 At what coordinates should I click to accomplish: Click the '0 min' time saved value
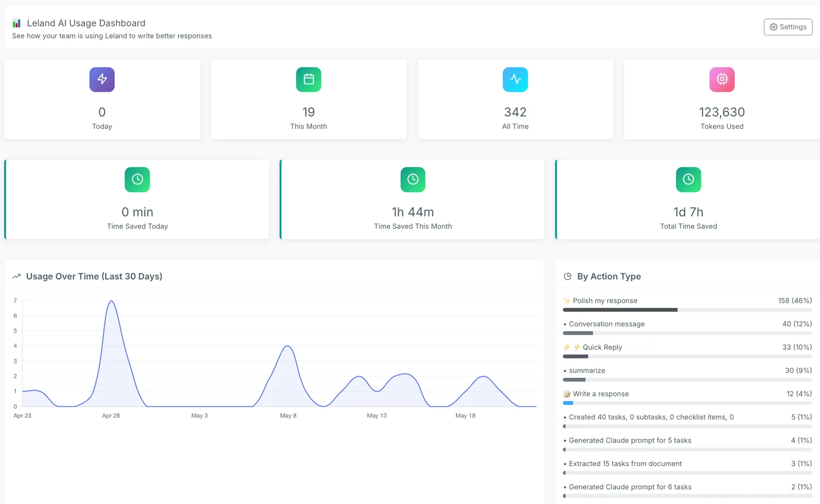click(137, 212)
